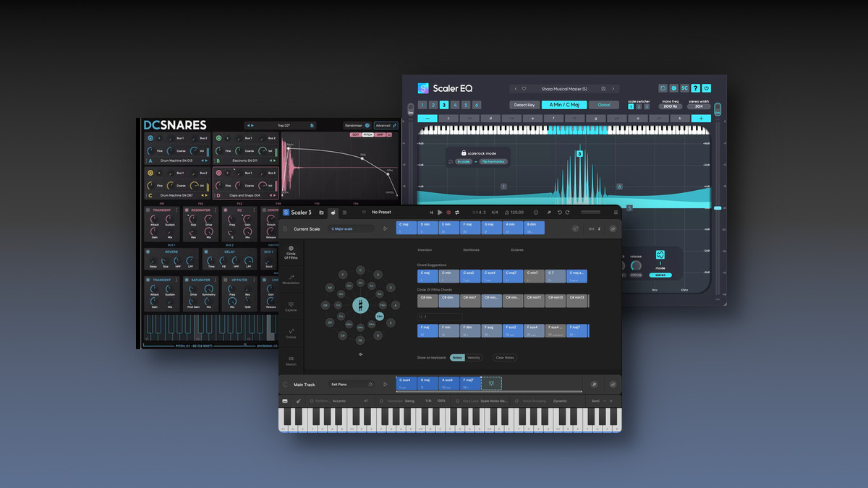Click the record button in Scaler 3
This screenshot has width=868, height=488.
(448, 213)
